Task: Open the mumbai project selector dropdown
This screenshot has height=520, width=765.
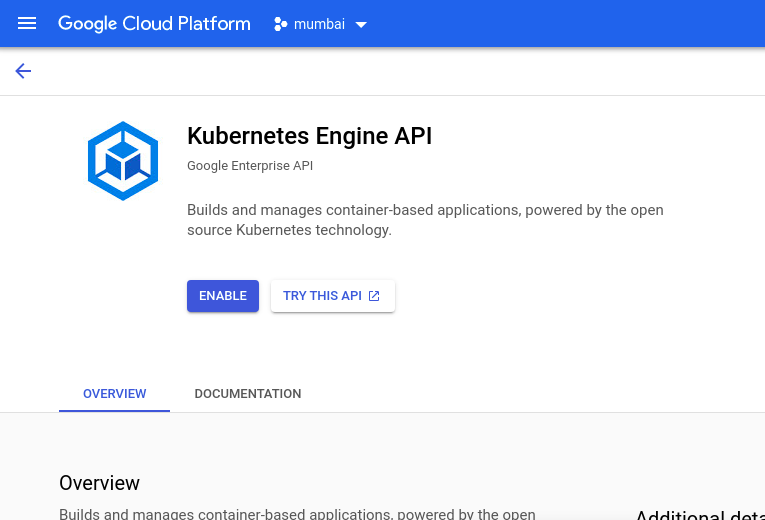Action: click(x=320, y=24)
